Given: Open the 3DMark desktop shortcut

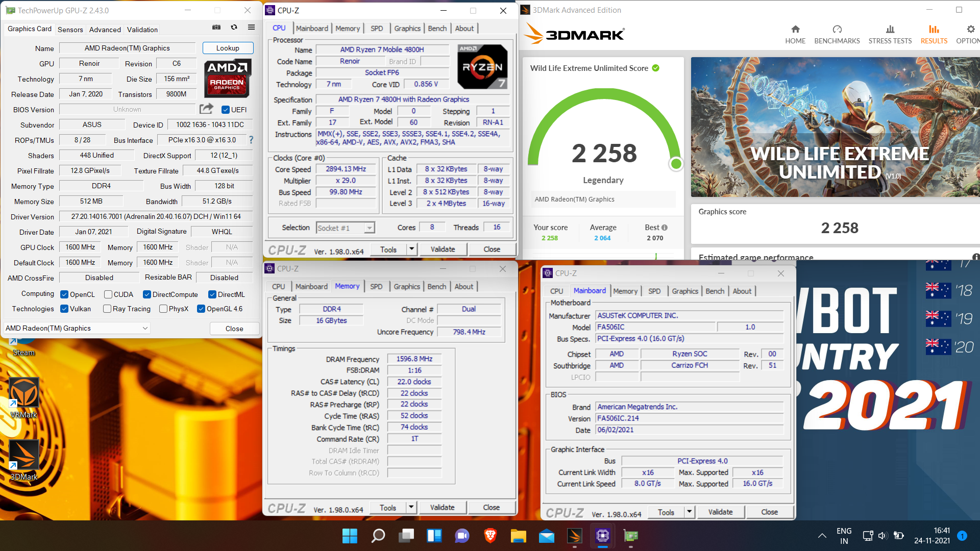Looking at the screenshot, I should (24, 460).
